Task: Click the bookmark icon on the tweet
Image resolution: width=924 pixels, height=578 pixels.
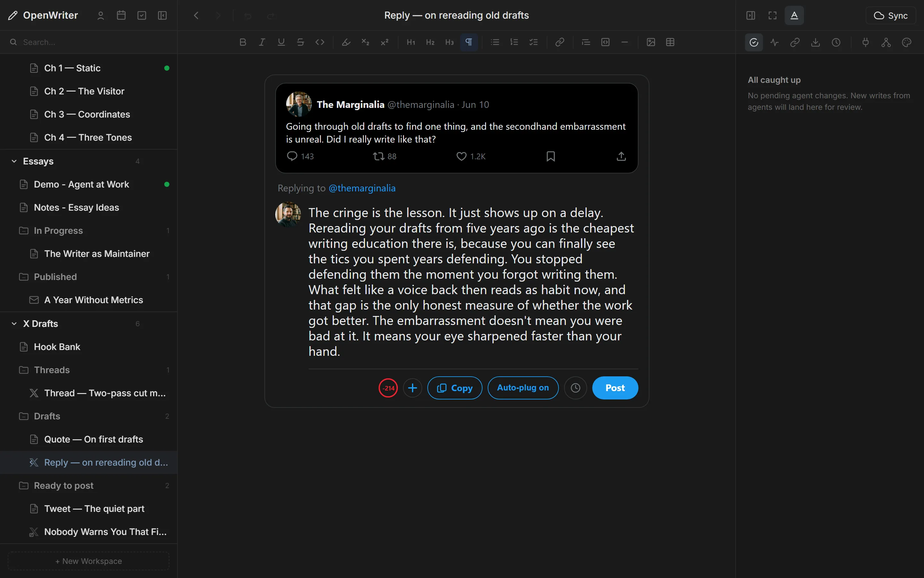Action: coord(551,156)
